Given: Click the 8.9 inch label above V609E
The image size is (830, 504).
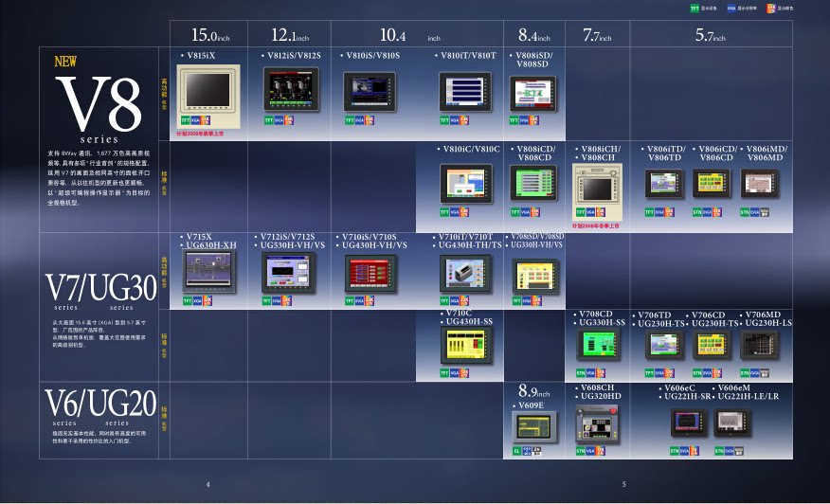Looking at the screenshot, I should 533,392.
